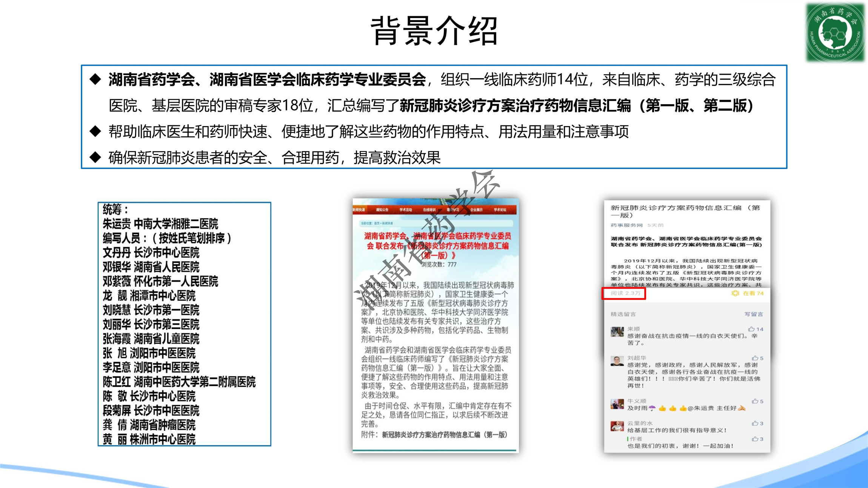Select the line 张海霞 湖南省儿童医院

tap(151, 339)
